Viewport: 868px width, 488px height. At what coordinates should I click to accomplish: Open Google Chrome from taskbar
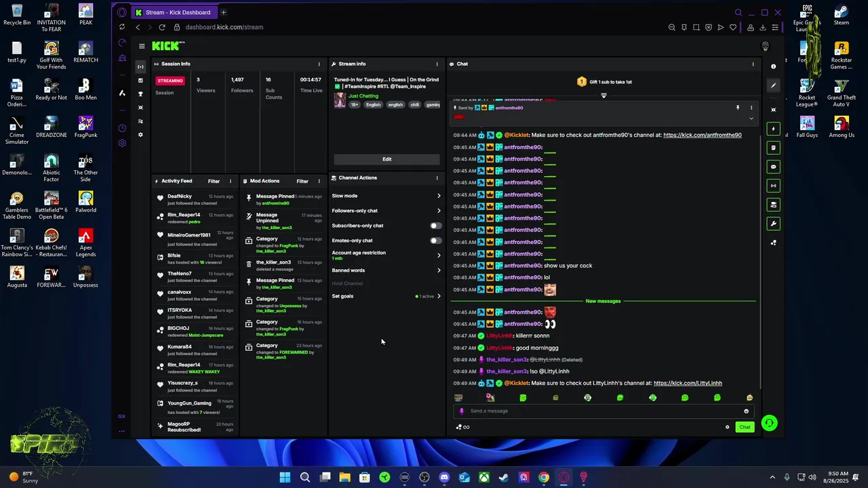(543, 477)
